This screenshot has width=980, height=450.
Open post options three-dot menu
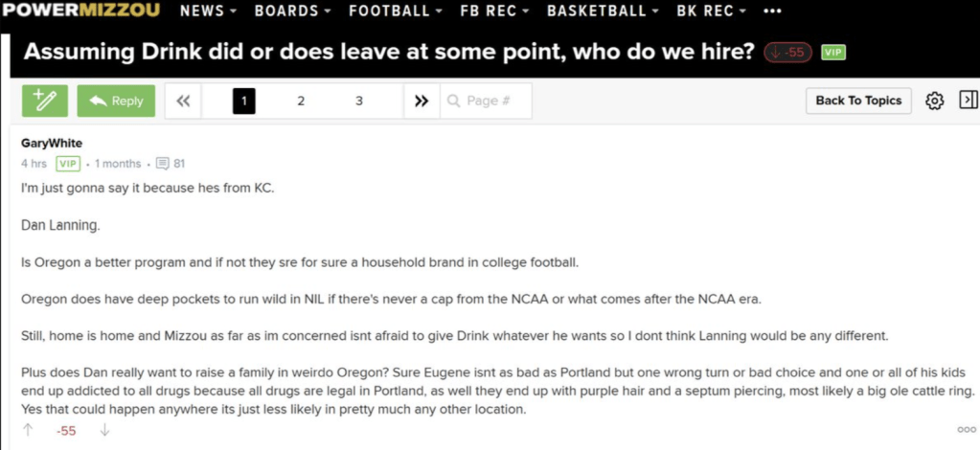[966, 431]
